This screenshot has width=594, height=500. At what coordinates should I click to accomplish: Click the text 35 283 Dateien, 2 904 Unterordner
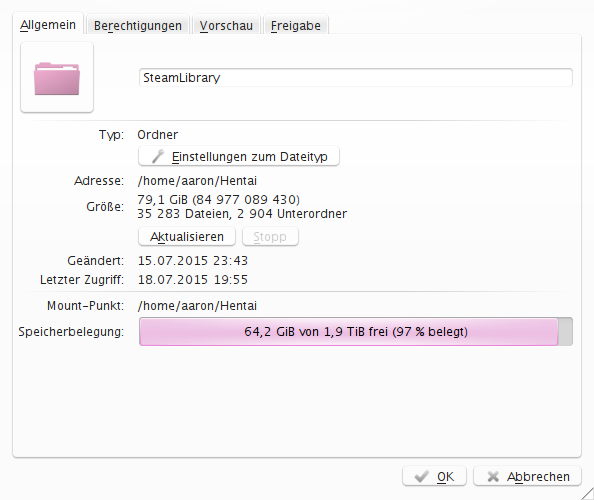click(x=242, y=214)
